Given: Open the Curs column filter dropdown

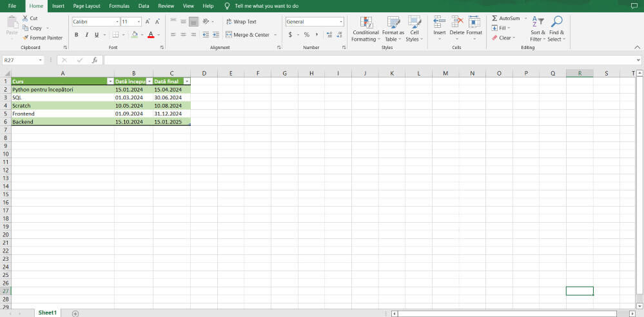Looking at the screenshot, I should pos(110,81).
